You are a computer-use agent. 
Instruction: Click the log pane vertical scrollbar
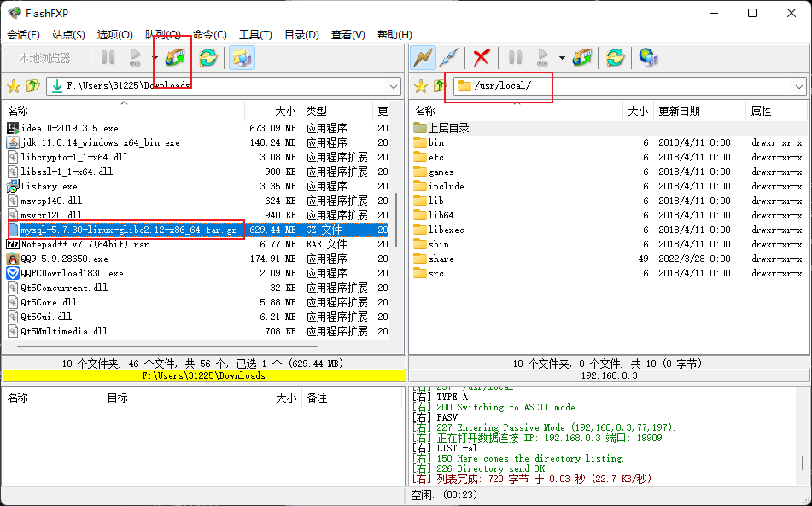point(803,462)
